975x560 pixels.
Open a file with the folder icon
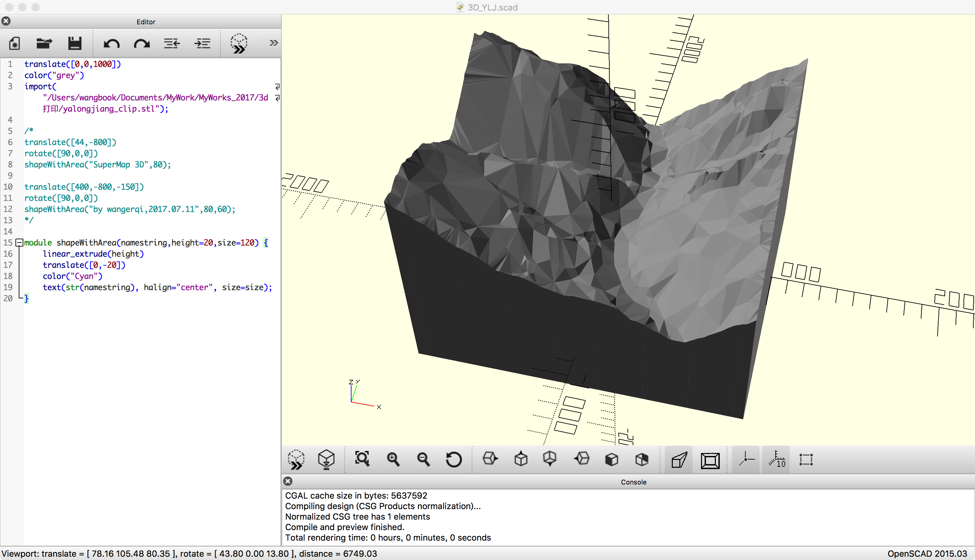tap(44, 43)
